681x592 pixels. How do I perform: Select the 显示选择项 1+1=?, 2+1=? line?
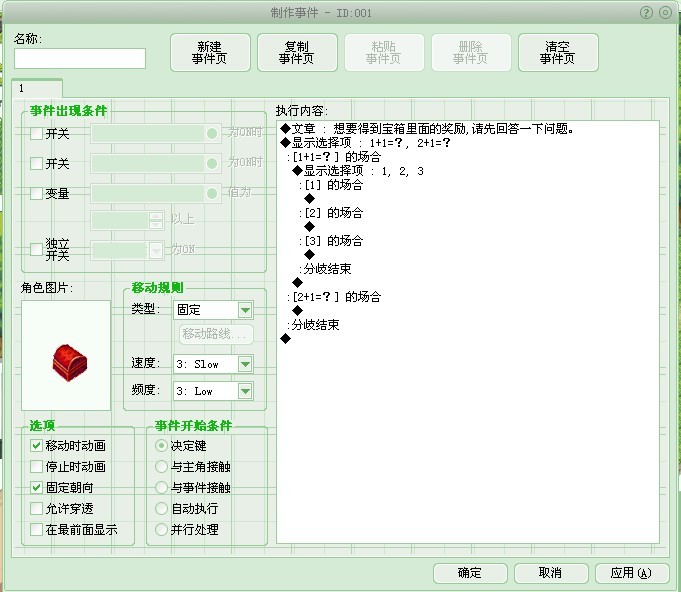[365, 143]
